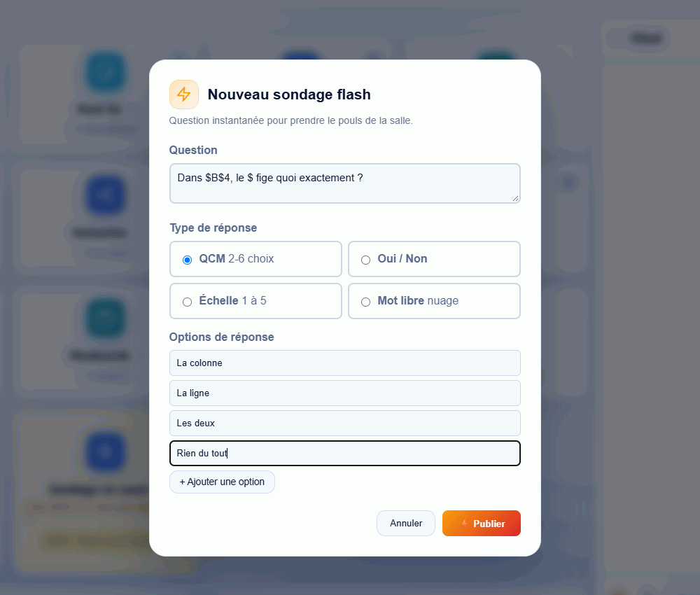This screenshot has height=595, width=700.
Task: Edit the 'Les deux' option field
Action: pyautogui.click(x=344, y=423)
